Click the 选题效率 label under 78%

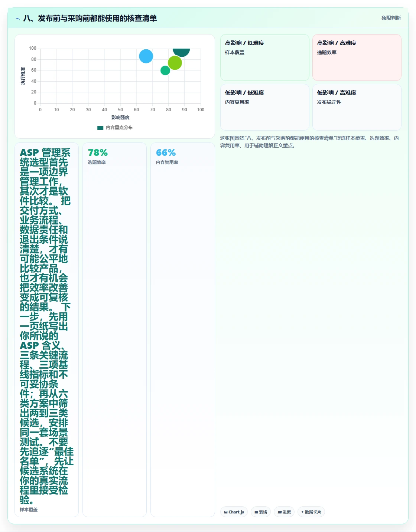point(97,162)
